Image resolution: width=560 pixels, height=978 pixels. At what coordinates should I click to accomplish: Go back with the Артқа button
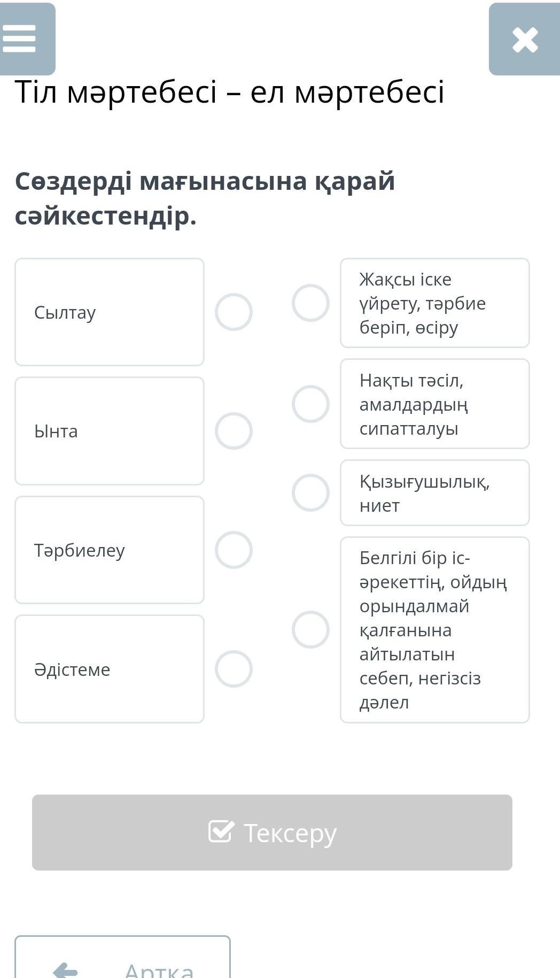123,957
